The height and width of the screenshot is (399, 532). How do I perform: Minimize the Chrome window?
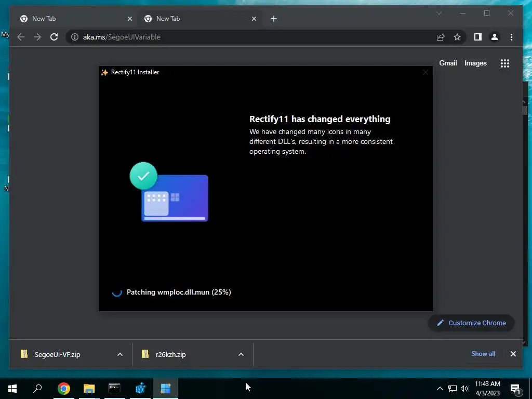(x=463, y=13)
